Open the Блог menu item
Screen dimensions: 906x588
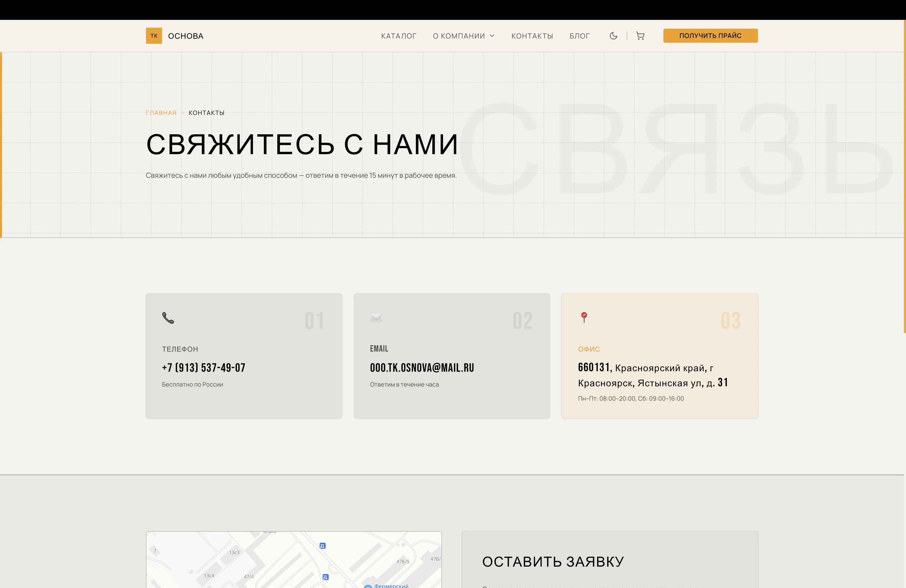(579, 36)
